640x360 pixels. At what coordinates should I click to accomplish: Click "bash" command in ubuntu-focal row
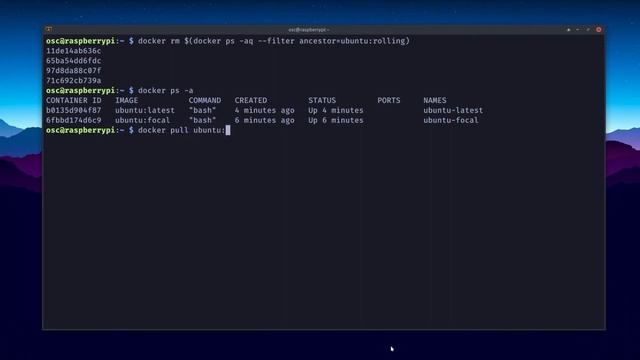click(x=202, y=120)
